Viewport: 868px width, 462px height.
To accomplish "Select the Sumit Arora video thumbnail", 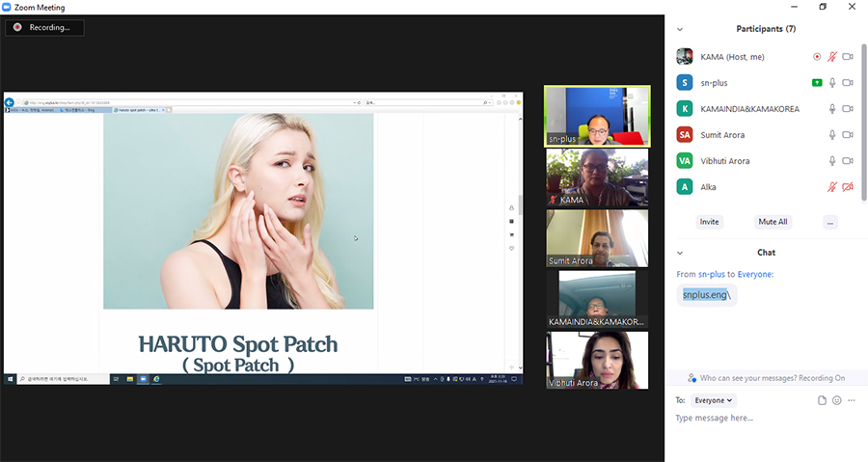I will point(597,238).
